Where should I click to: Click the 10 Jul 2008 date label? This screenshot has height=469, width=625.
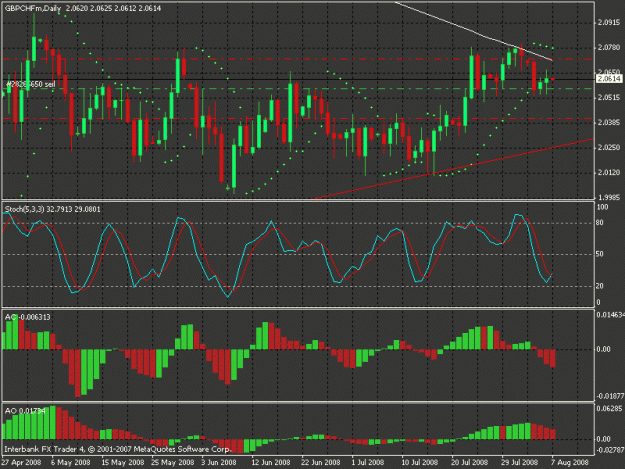[419, 462]
